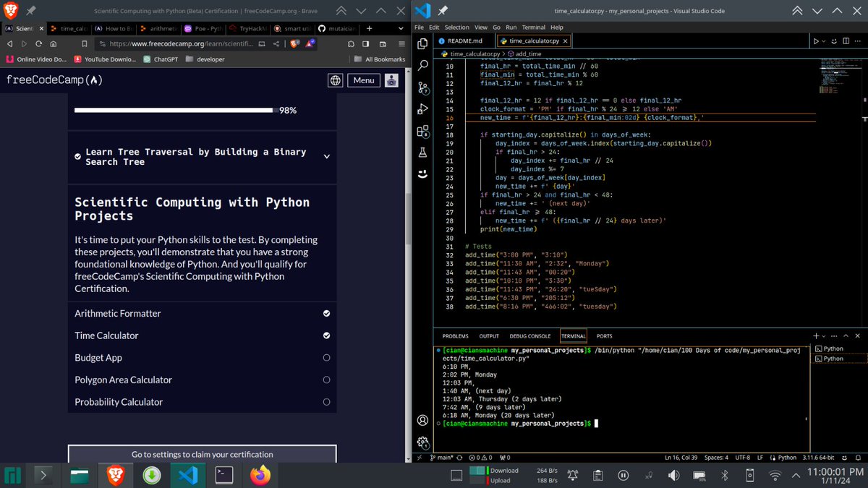The image size is (868, 488).
Task: Open the Selection menu in VS Code
Action: [457, 27]
